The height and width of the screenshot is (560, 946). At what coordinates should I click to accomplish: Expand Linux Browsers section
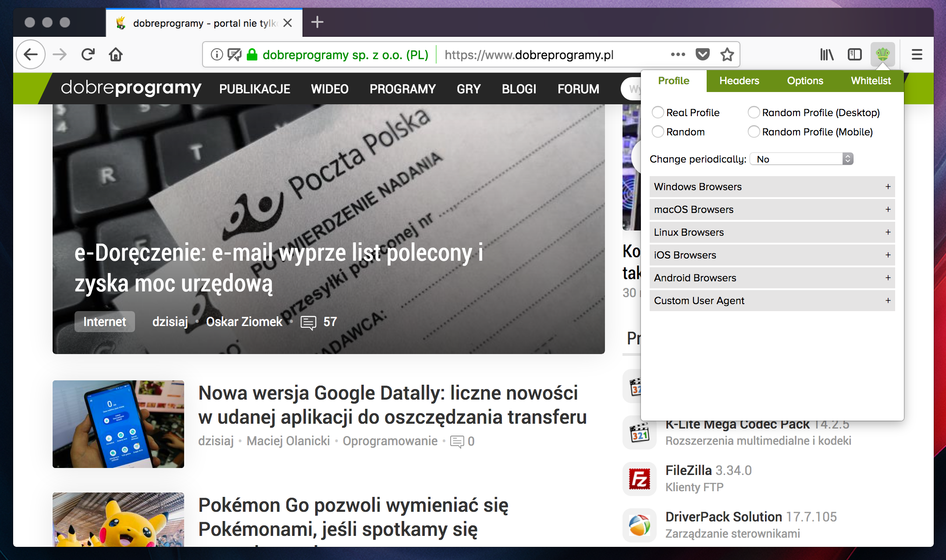tap(772, 232)
